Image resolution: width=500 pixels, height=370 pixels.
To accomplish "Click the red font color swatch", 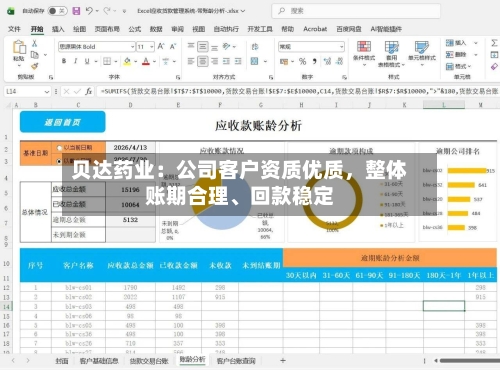I will point(146,61).
